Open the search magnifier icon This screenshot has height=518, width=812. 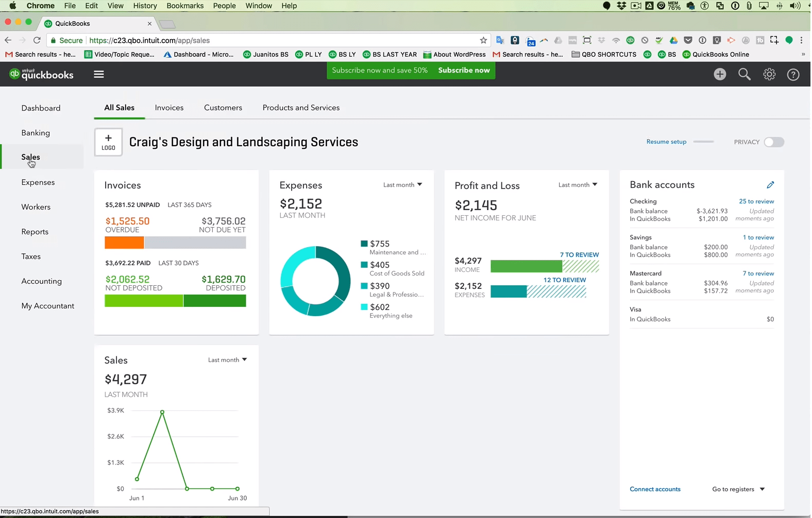click(745, 74)
